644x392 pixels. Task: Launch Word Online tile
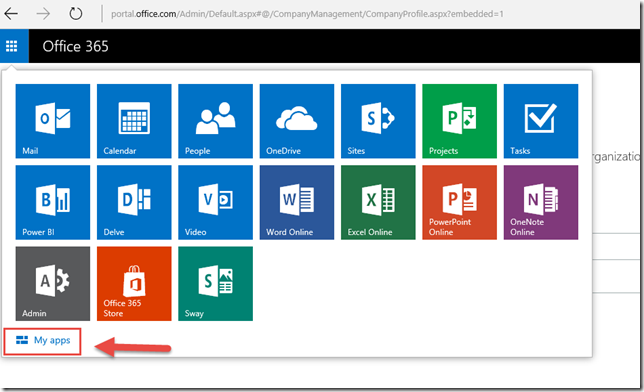tap(297, 203)
